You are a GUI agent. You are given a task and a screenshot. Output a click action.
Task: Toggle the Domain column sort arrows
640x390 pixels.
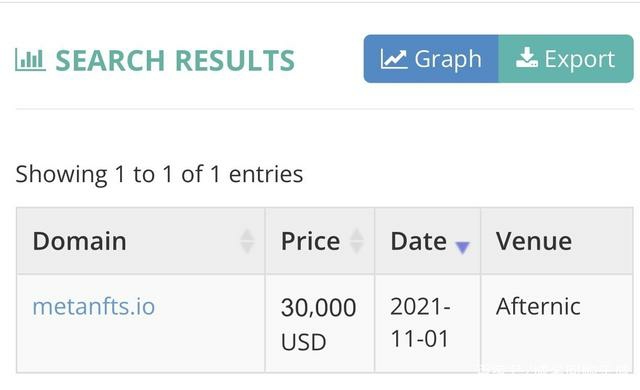[247, 241]
